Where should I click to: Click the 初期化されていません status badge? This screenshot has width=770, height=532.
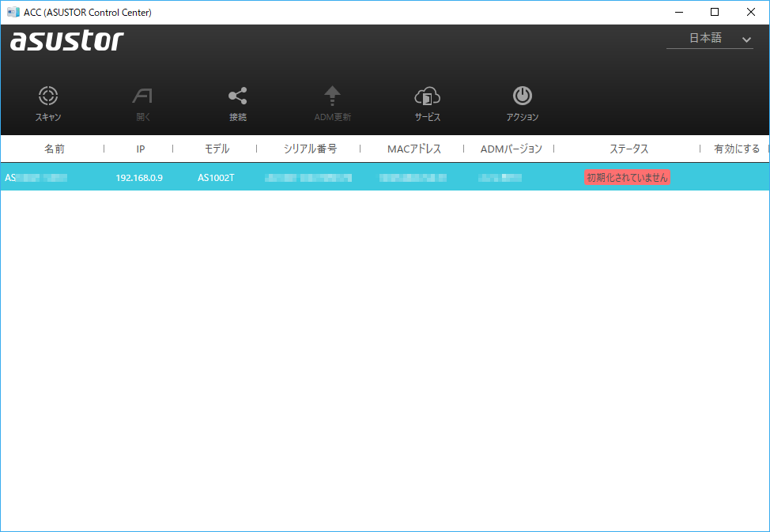[x=627, y=177]
